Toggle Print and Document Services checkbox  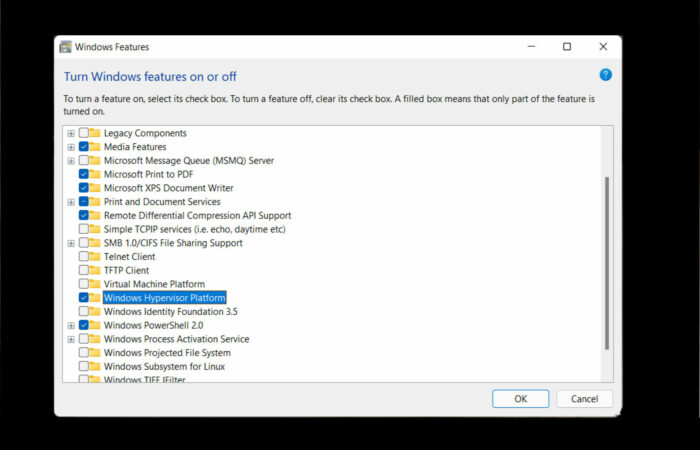coord(83,202)
